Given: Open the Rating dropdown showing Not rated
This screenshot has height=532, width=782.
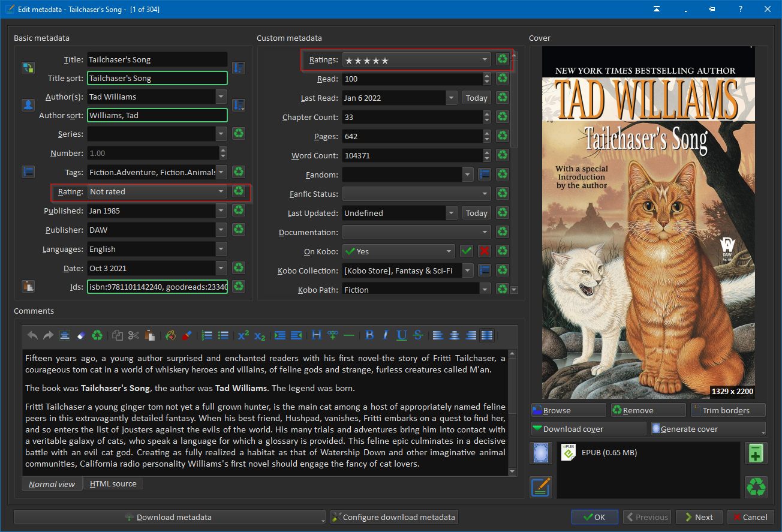Looking at the screenshot, I should (x=157, y=191).
